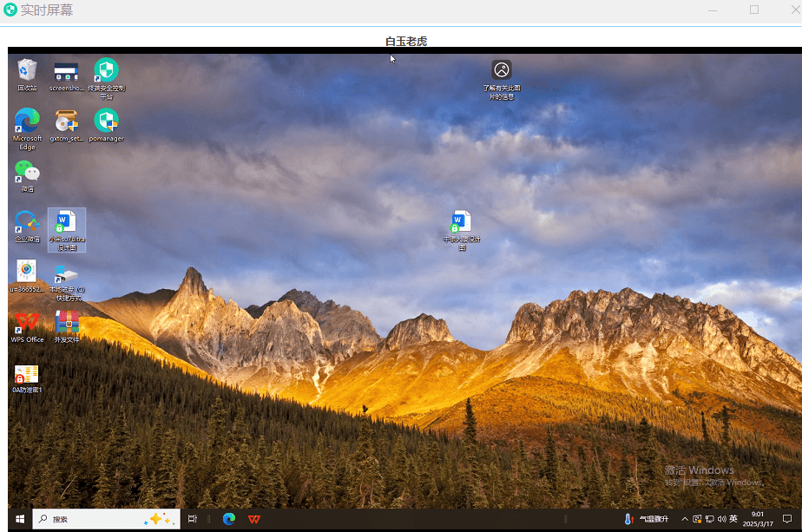Launch WeChat from the desktop
This screenshot has height=532, width=802.
pyautogui.click(x=27, y=172)
